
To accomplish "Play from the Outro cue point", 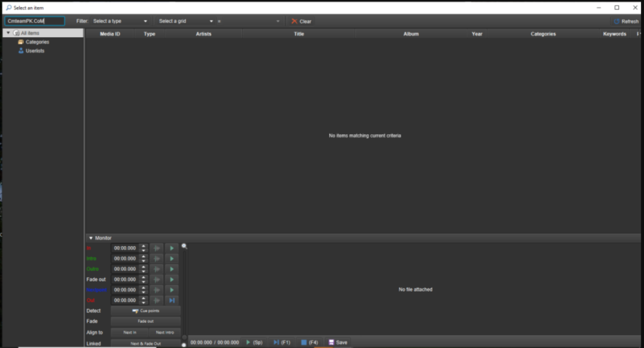I will pos(172,269).
